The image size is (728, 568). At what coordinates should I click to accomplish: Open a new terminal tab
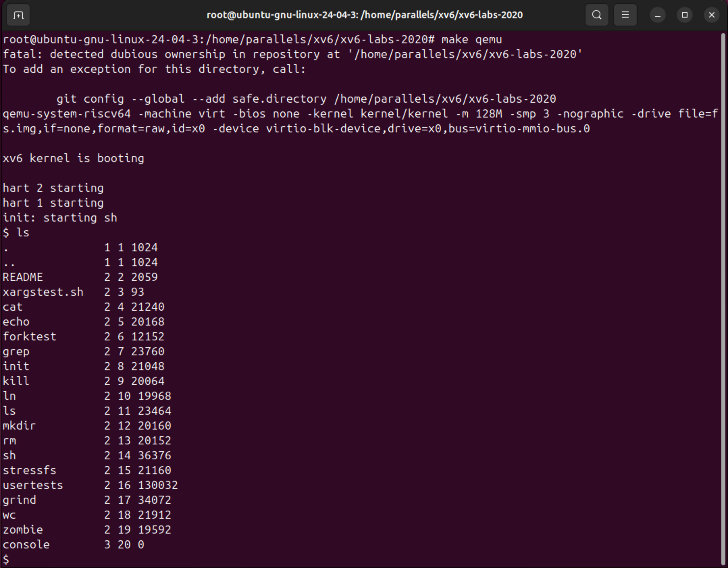pos(18,15)
